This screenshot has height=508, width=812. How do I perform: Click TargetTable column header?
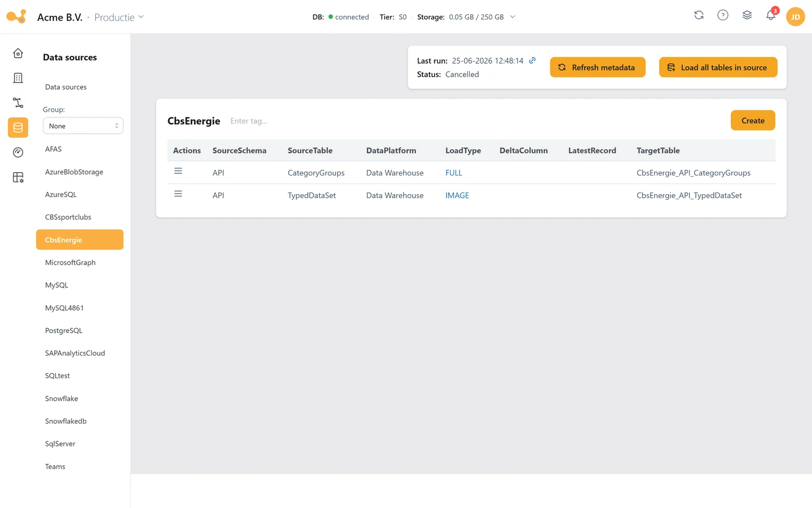[658, 150]
